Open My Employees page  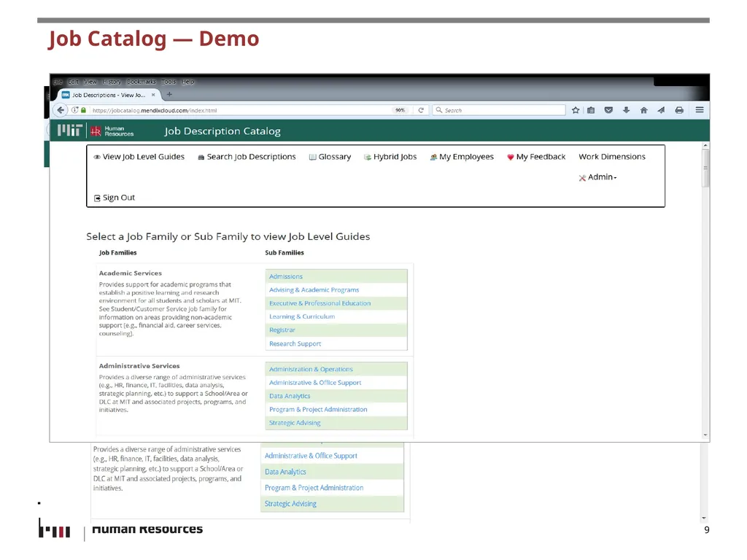pos(462,157)
